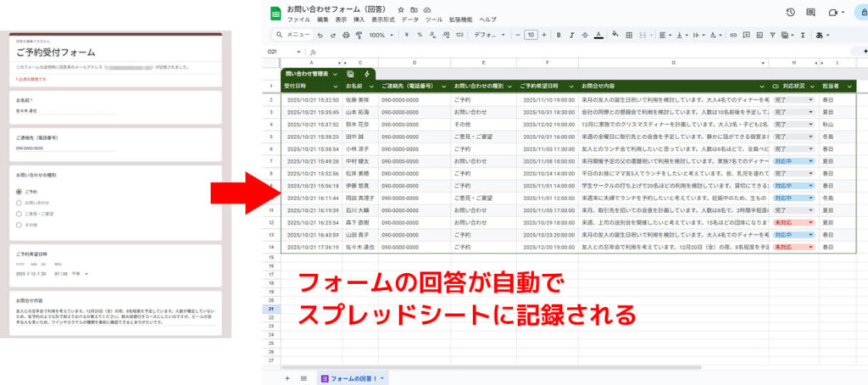The height and width of the screenshot is (385, 868).
Task: Click cell with name 鈴木 花奈
Action: [x=359, y=125]
